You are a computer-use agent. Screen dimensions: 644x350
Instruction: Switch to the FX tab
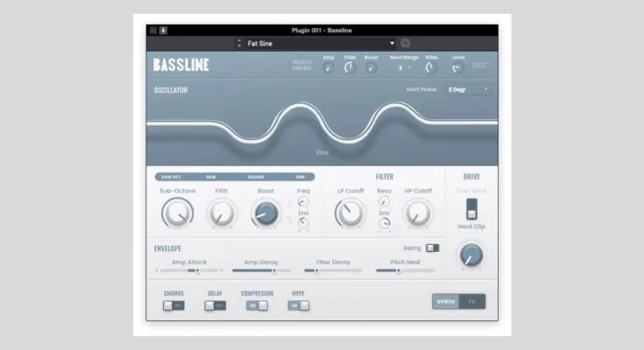pos(471,301)
